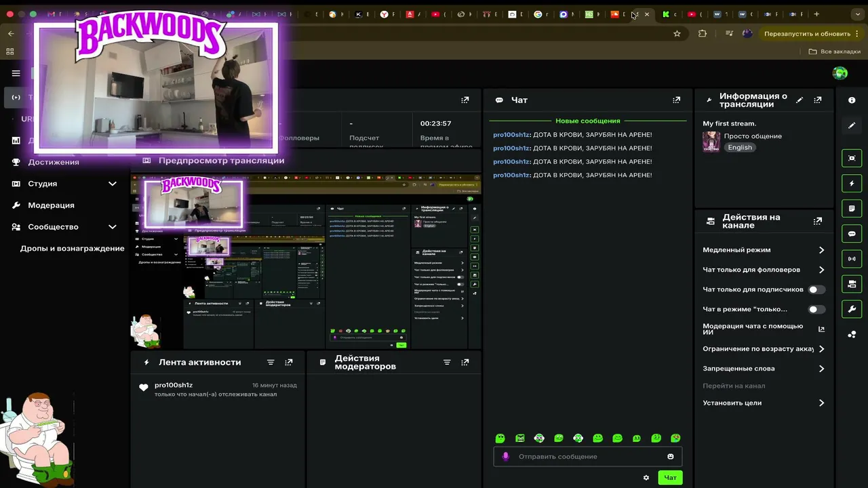Enable Чат только для подписчиков toggle
This screenshot has width=868, height=488.
tap(816, 289)
